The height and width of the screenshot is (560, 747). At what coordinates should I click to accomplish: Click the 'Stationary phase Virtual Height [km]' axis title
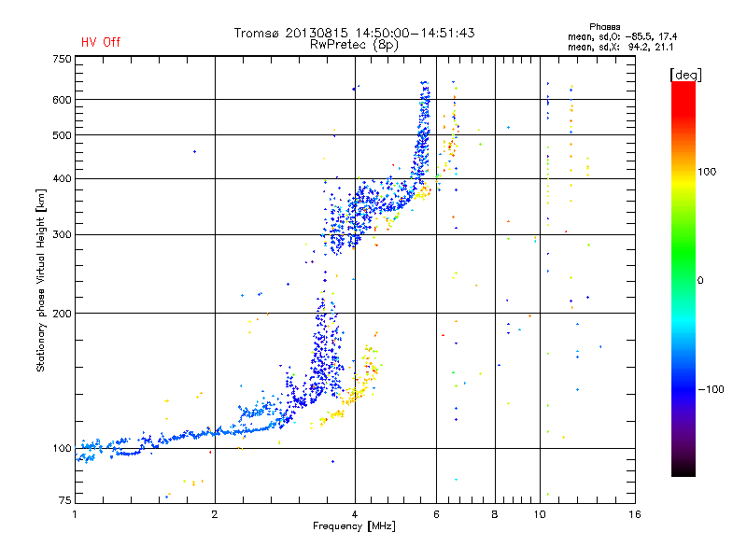pos(41,280)
